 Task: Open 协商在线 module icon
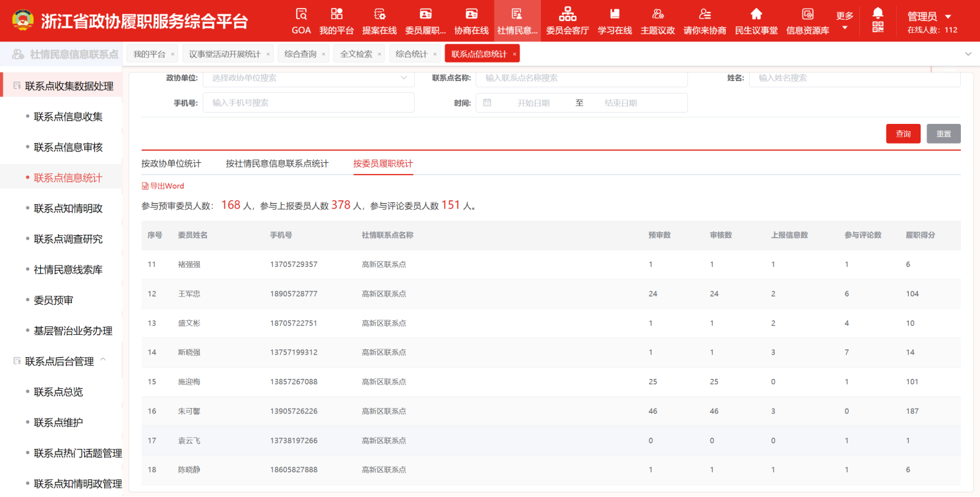pos(472,14)
